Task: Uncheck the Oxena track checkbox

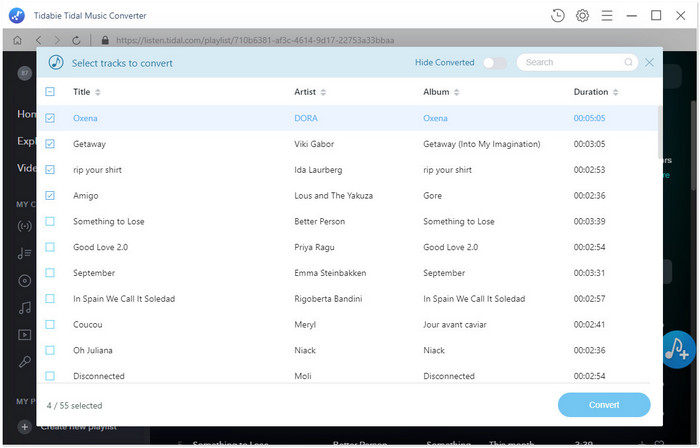Action: click(50, 118)
